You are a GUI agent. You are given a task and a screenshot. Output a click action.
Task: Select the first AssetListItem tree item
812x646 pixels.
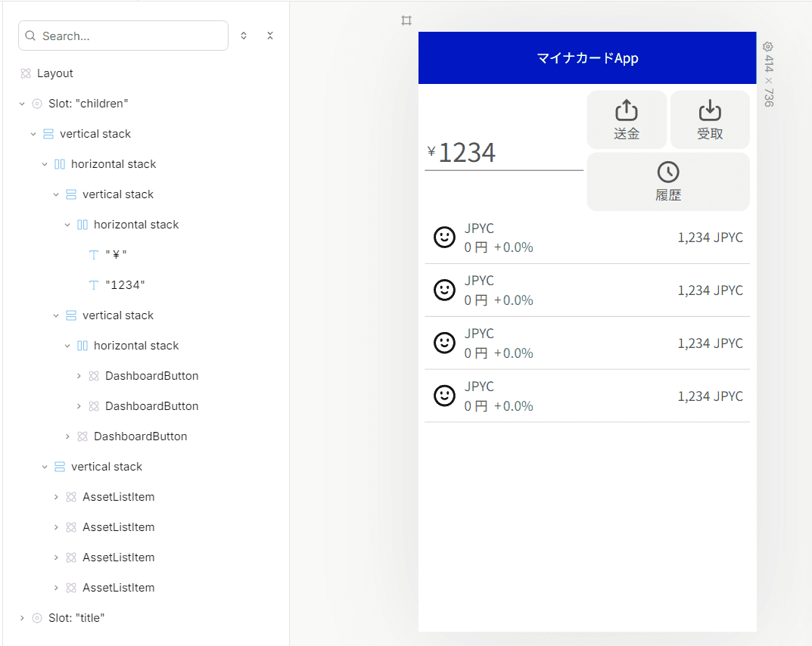pos(118,497)
